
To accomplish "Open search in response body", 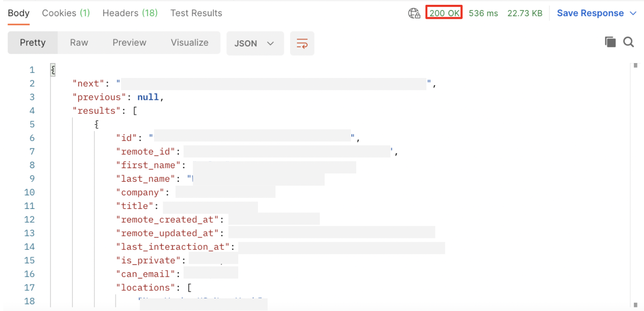I will [629, 42].
